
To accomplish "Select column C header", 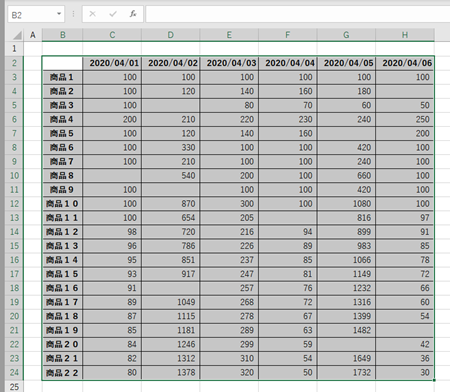I will (x=112, y=35).
